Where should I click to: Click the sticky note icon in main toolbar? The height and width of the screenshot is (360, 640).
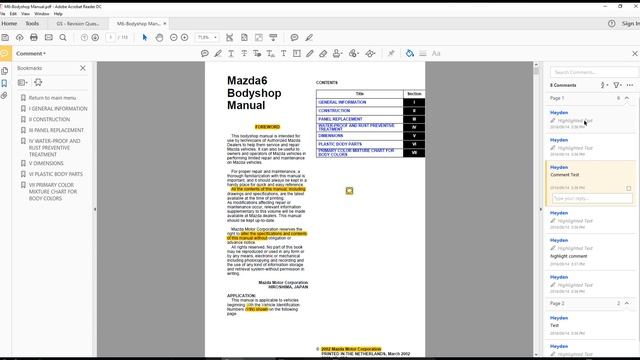tap(294, 38)
